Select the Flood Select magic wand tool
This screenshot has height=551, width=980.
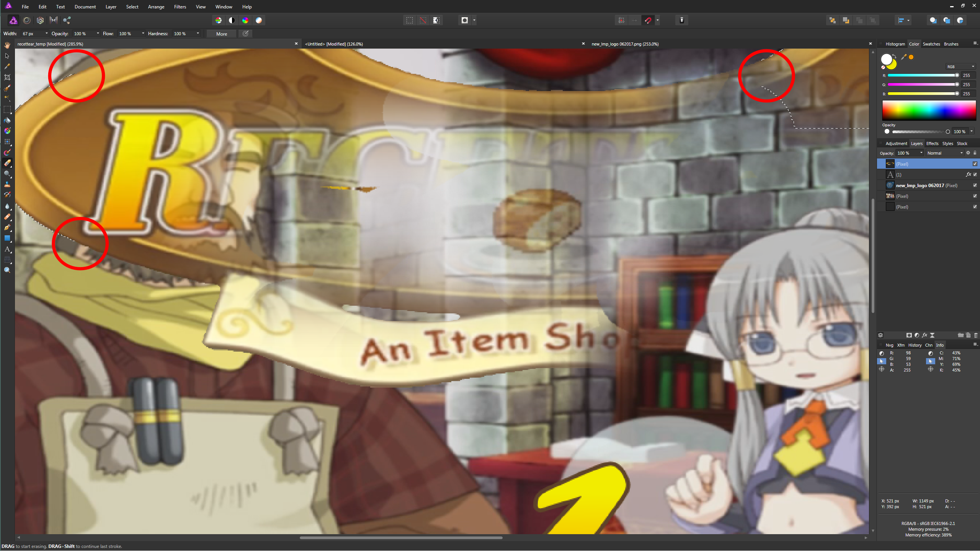(7, 99)
